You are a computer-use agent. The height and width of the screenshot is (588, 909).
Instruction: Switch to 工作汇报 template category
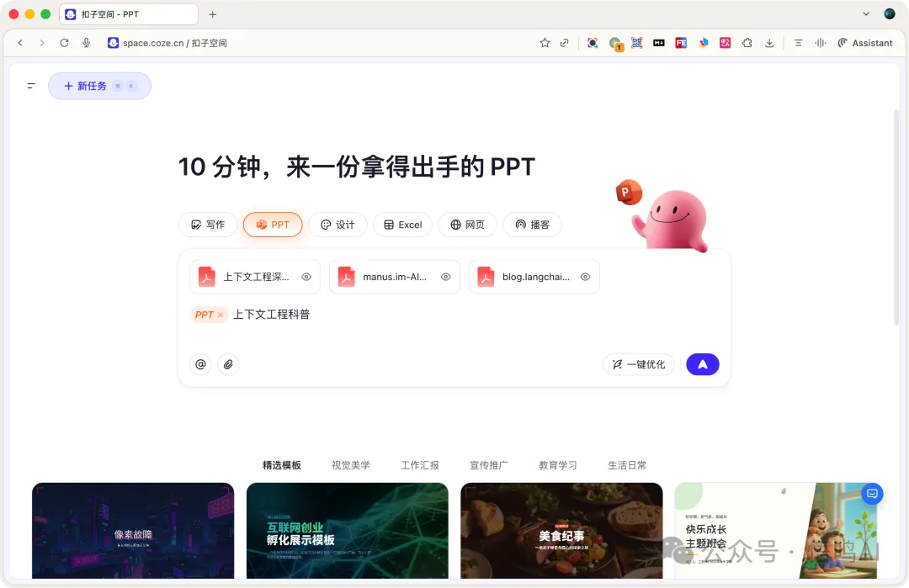coord(420,465)
